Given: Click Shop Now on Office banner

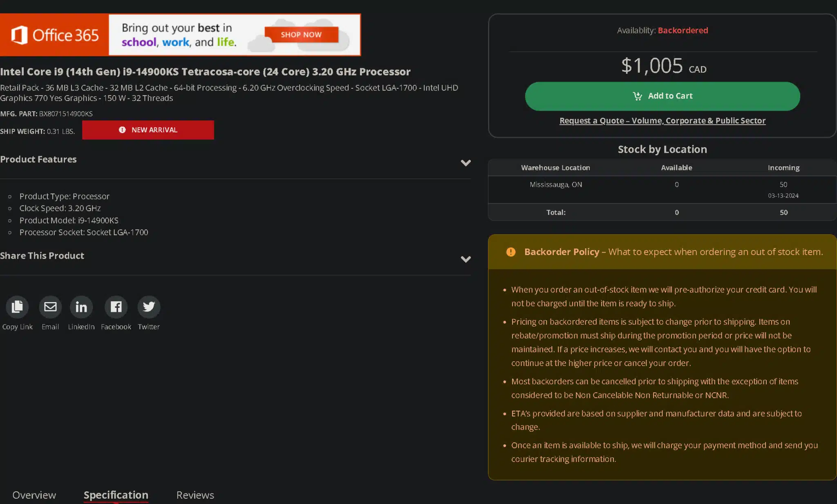Looking at the screenshot, I should click(x=301, y=35).
